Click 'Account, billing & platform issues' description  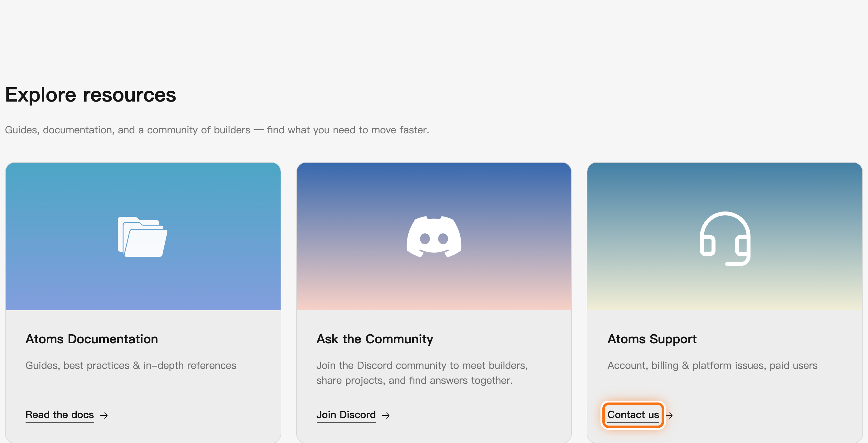pos(712,365)
